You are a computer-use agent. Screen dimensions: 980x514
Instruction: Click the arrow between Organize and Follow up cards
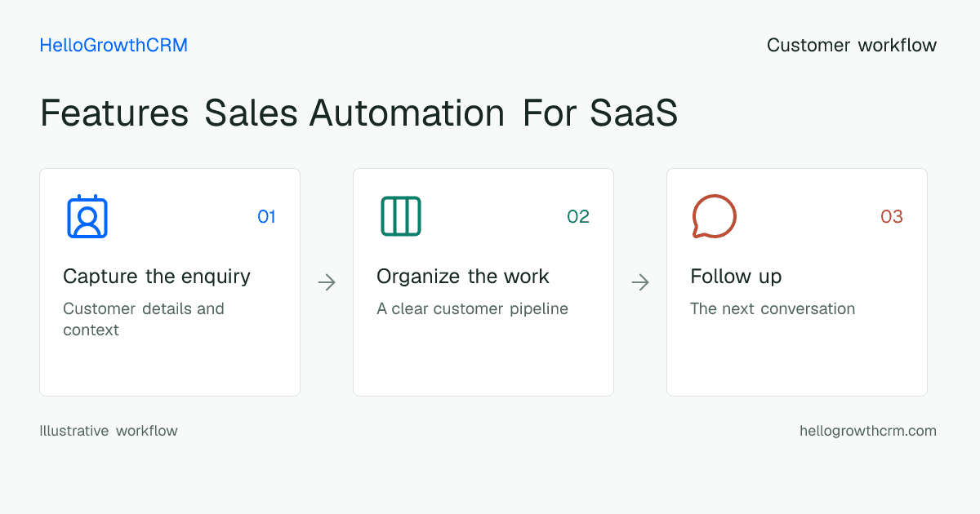tap(640, 282)
